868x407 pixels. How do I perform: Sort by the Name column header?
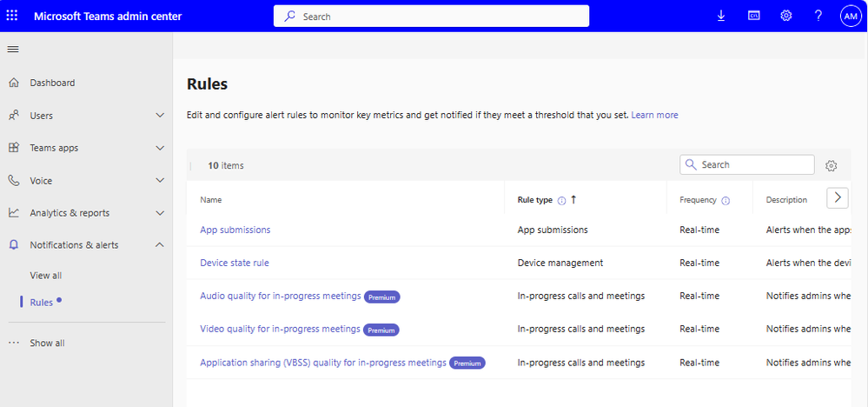tap(210, 200)
